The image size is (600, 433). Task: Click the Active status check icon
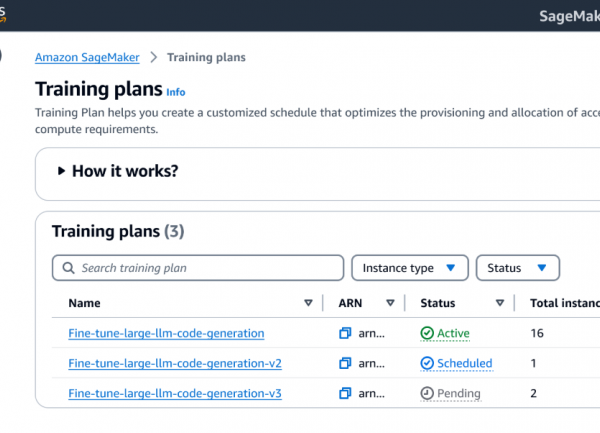click(427, 333)
